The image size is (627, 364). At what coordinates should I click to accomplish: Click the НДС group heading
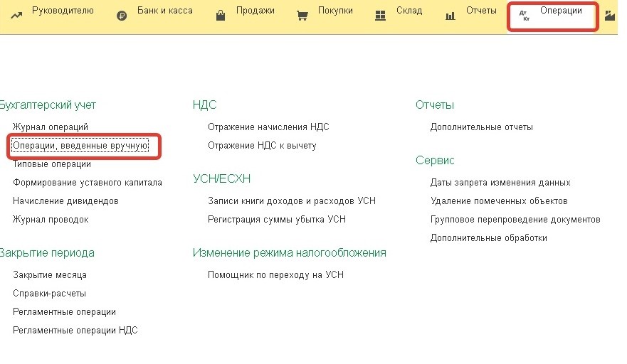pos(204,105)
